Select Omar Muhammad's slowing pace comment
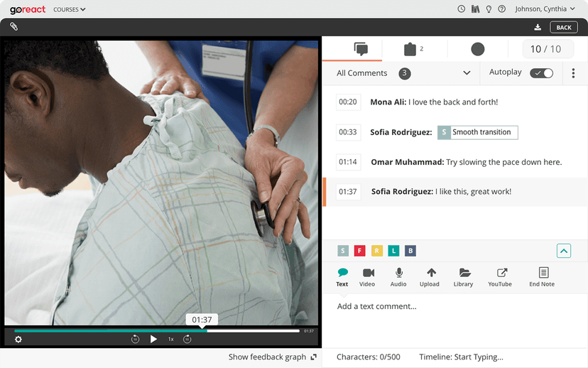Image resolution: width=588 pixels, height=368 pixels. (504, 162)
